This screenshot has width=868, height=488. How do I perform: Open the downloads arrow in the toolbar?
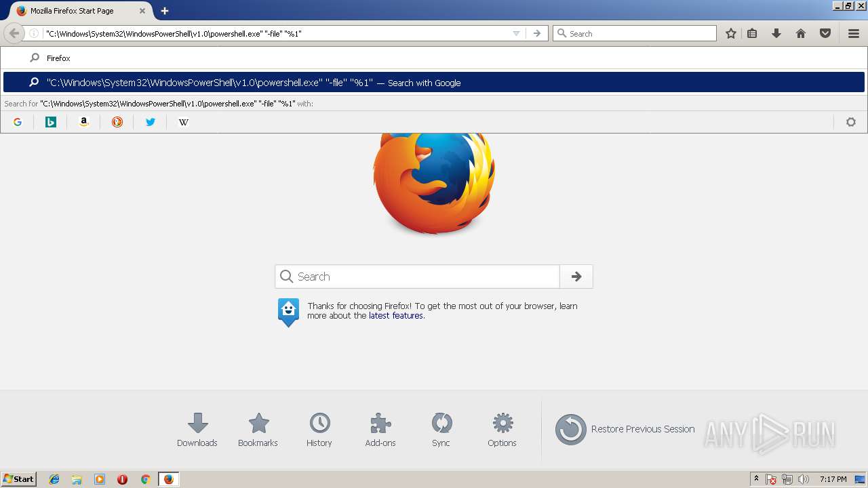coord(776,33)
